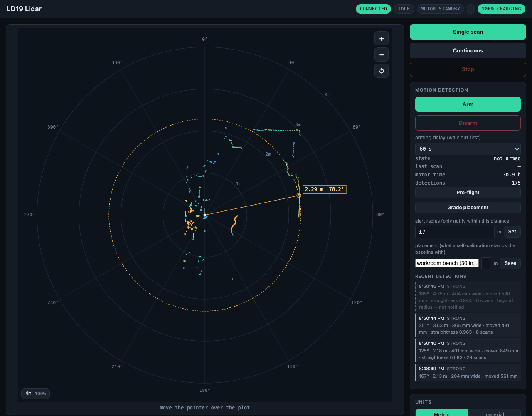The image size is (532, 416).
Task: Click the 100% CHARGING battery pill
Action: coord(502,9)
